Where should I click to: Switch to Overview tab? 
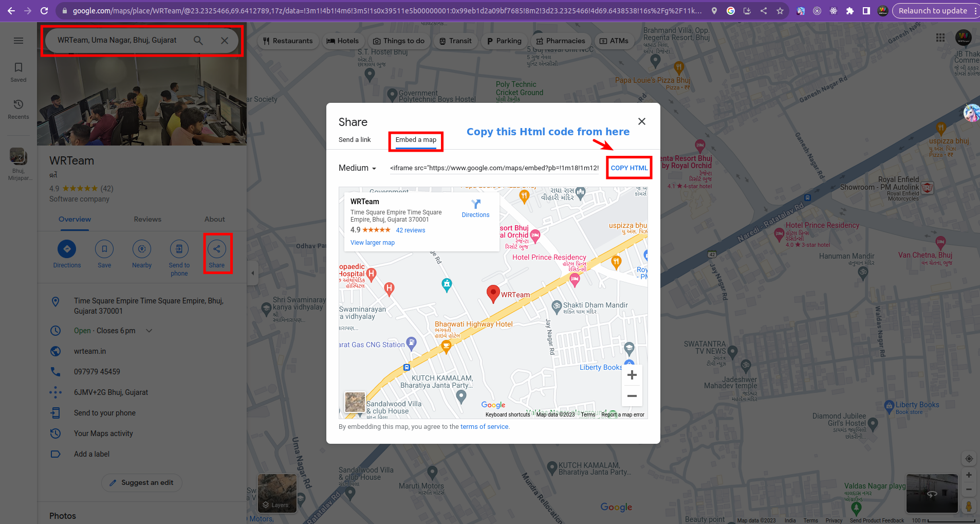tap(75, 219)
